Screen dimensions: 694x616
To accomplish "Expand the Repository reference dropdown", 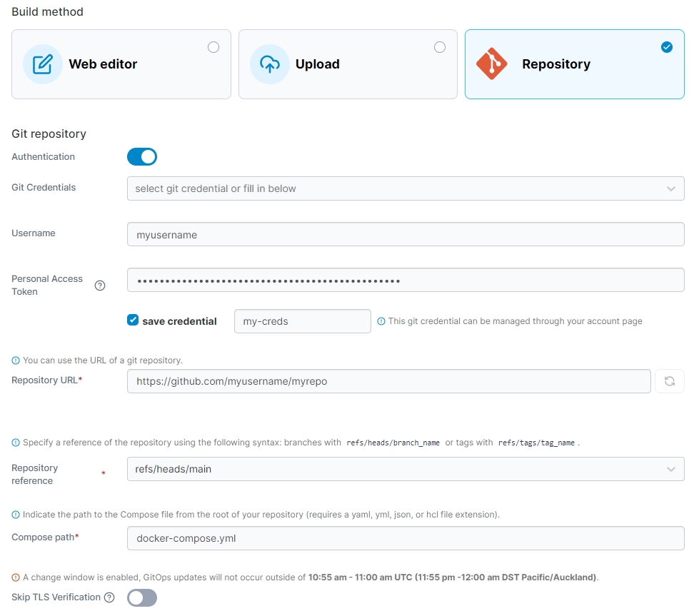I will 405,469.
